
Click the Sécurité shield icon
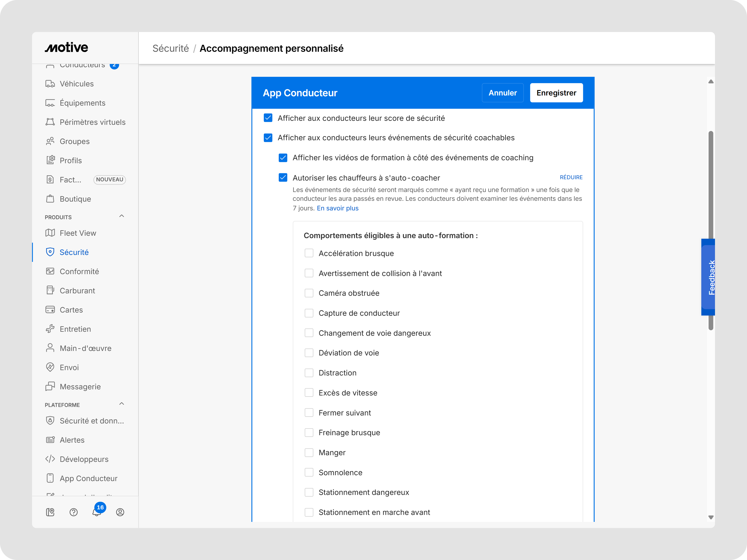point(50,252)
